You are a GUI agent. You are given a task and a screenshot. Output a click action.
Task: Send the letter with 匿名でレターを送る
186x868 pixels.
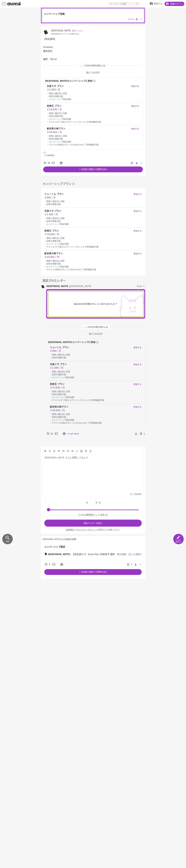(93, 523)
